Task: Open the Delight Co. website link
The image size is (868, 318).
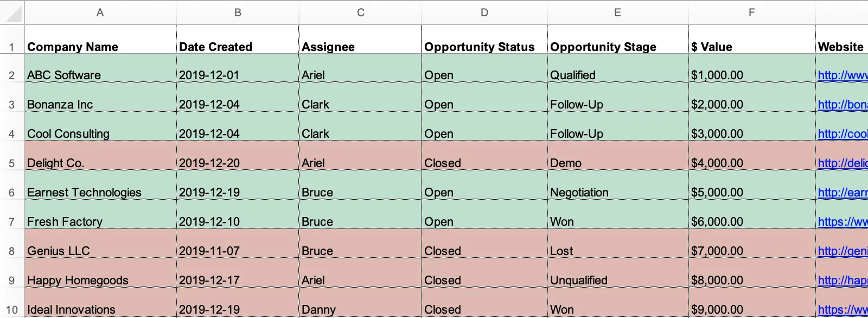Action: click(x=842, y=163)
